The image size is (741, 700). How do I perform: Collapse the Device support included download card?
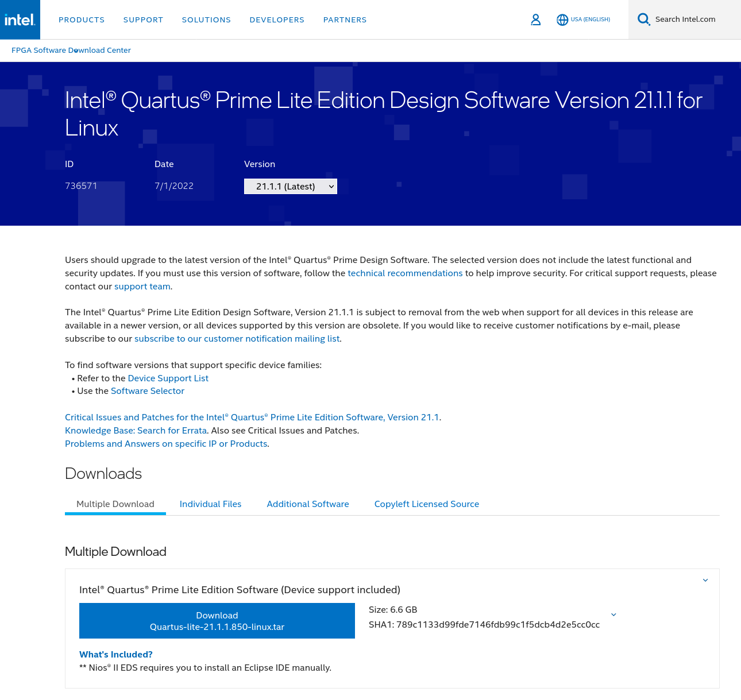pyautogui.click(x=705, y=580)
